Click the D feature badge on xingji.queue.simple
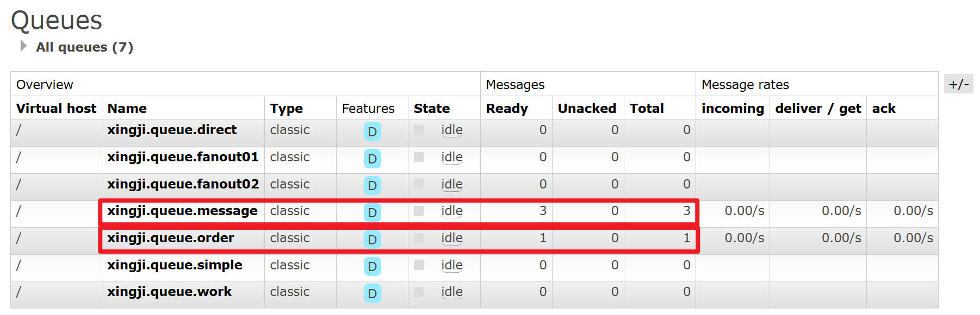Image resolution: width=980 pixels, height=315 pixels. coord(372,266)
